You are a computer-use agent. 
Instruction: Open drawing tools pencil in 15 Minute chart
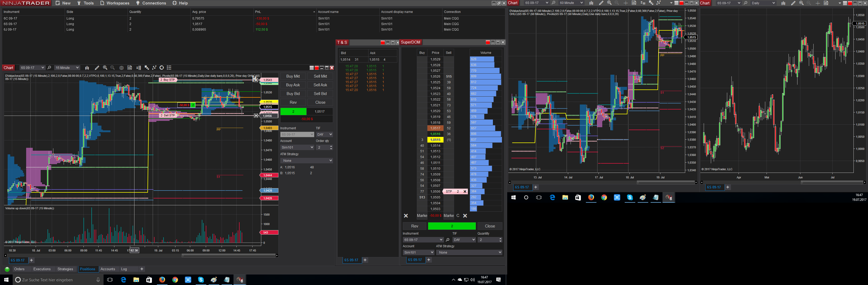pos(97,68)
